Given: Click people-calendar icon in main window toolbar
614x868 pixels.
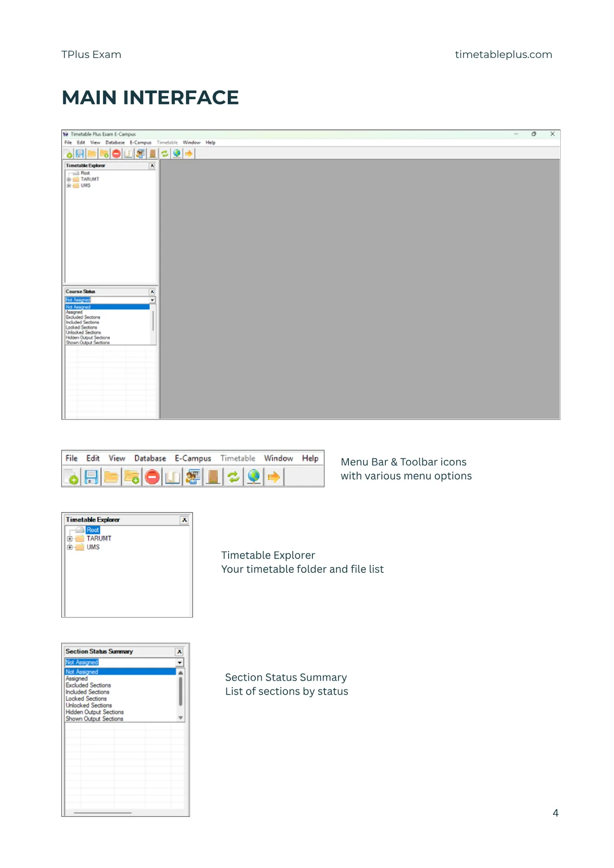Looking at the screenshot, I should [140, 153].
